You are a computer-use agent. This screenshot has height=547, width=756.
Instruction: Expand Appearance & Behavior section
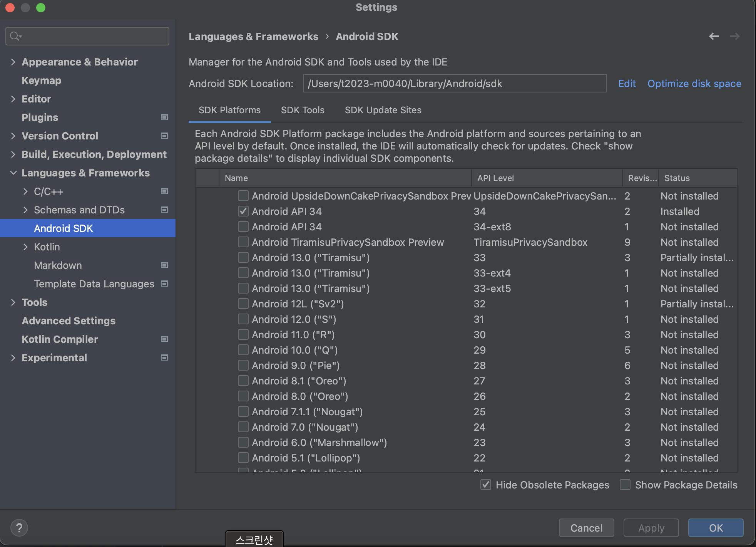point(13,62)
